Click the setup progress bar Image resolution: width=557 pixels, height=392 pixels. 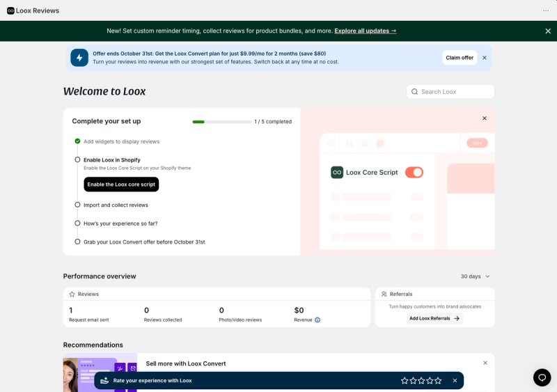tap(221, 122)
